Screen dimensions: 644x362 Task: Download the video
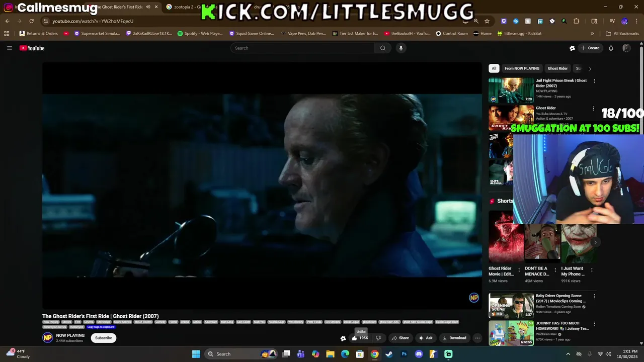(454, 338)
